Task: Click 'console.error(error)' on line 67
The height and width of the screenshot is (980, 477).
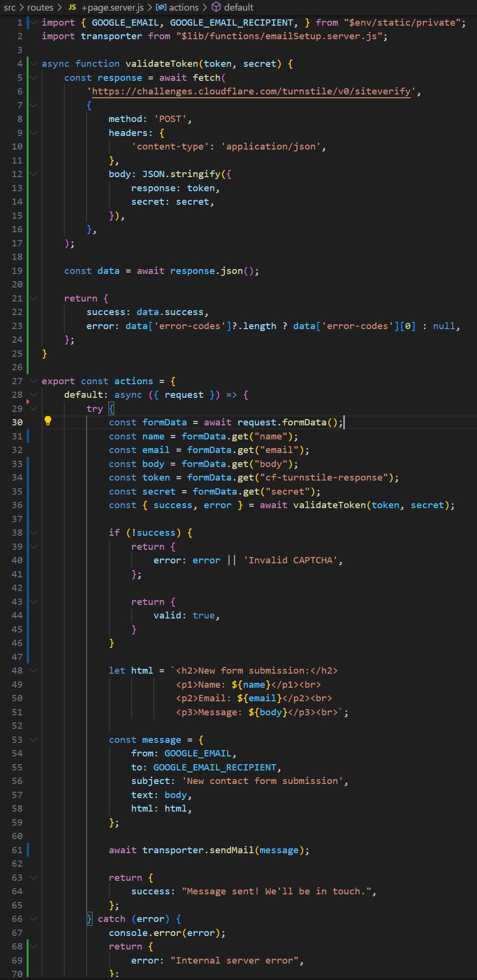Action: click(x=164, y=932)
